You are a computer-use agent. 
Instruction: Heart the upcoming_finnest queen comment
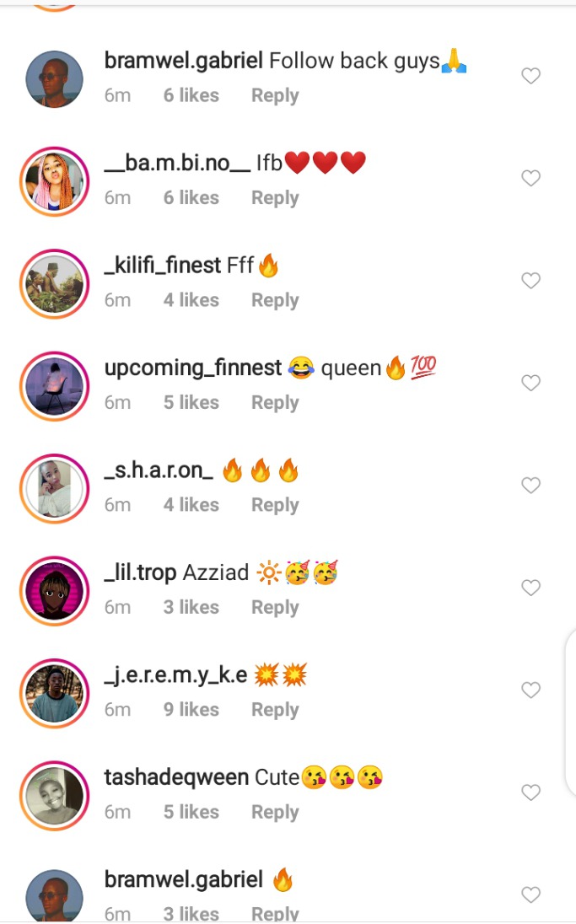530,383
